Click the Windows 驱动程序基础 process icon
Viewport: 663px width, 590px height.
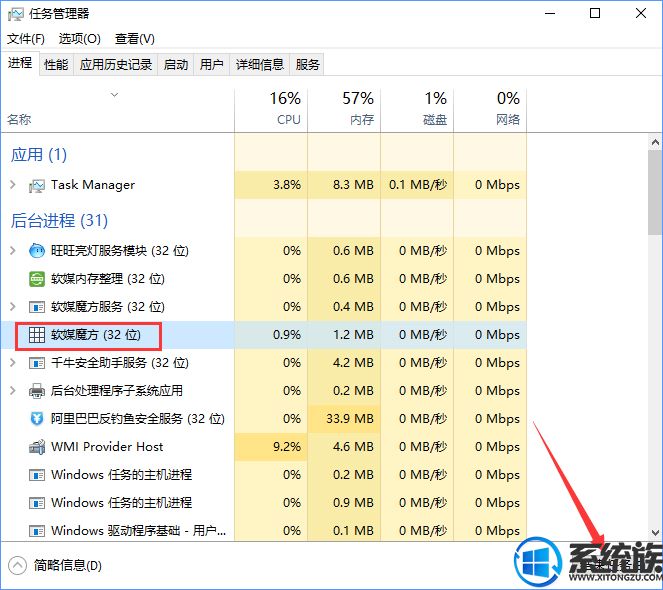pyautogui.click(x=37, y=531)
